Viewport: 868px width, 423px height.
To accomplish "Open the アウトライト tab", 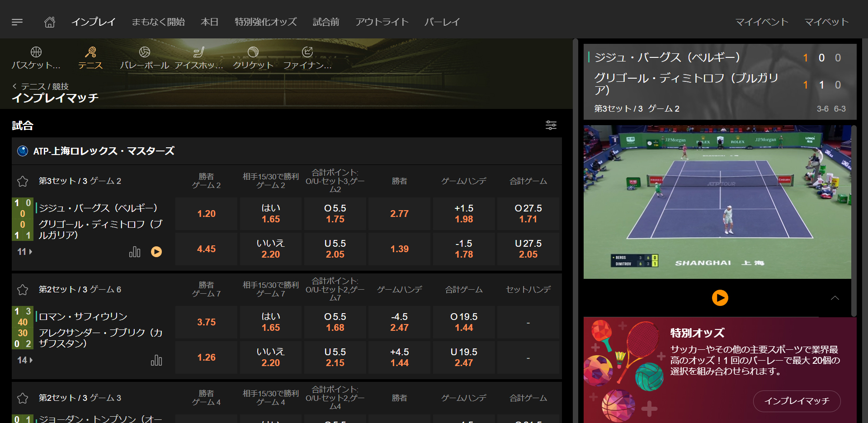I will (x=382, y=22).
